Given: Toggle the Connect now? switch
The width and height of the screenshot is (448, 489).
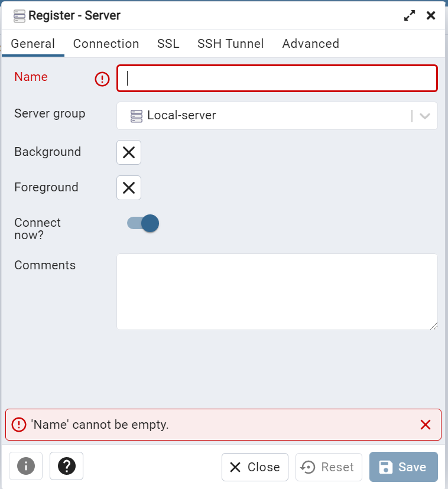Looking at the screenshot, I should tap(143, 223).
